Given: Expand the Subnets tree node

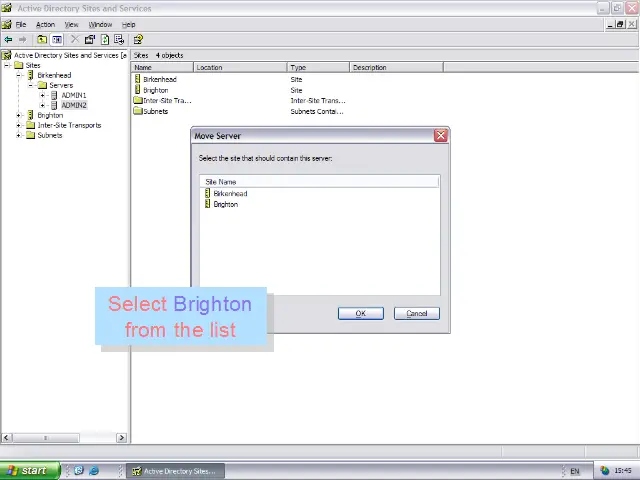Looking at the screenshot, I should click(x=19, y=135).
